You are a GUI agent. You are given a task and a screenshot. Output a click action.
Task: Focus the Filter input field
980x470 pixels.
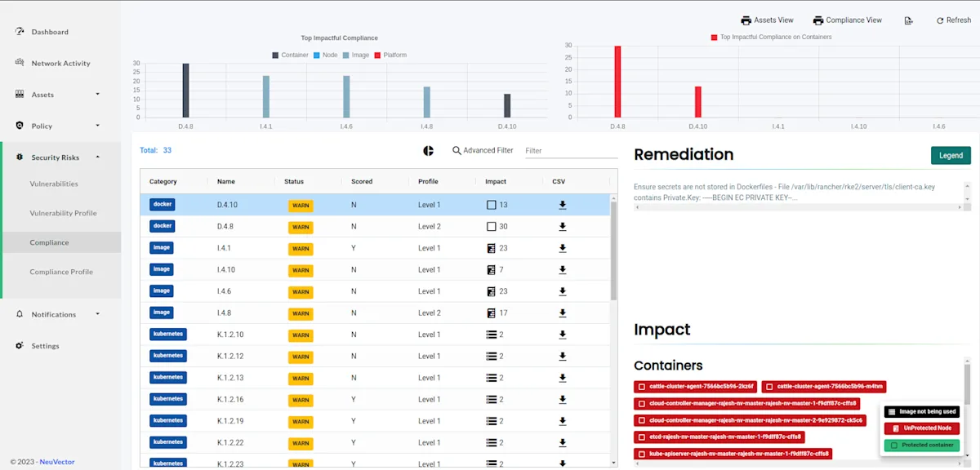(571, 151)
